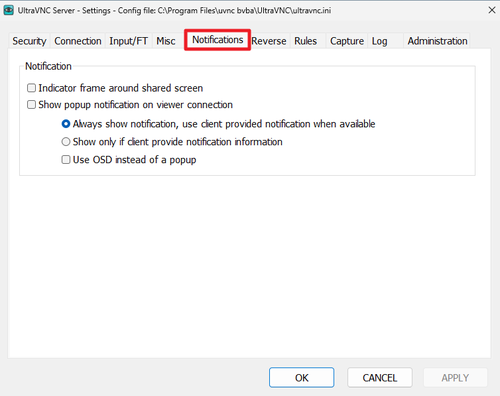Click the UltraVNC Server title bar icon
This screenshot has height=396, width=500.
[x=8, y=10]
